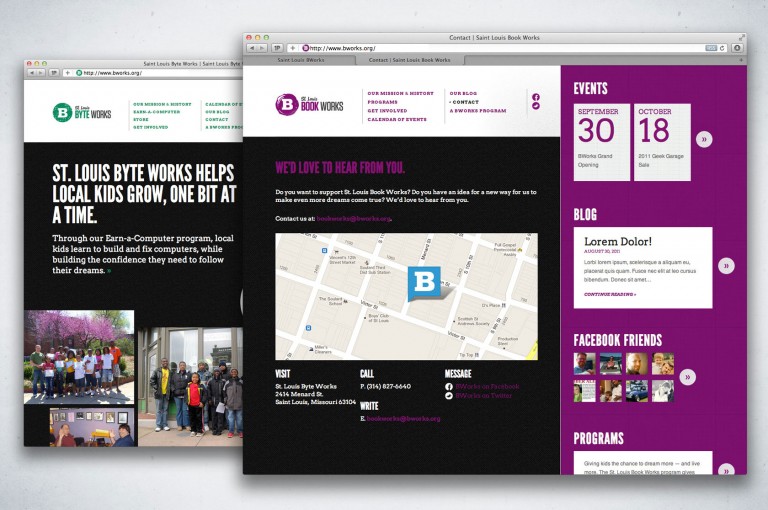768x510 pixels.
Task: Open A BWorks Program in the Book Works navigation
Action: click(x=478, y=111)
